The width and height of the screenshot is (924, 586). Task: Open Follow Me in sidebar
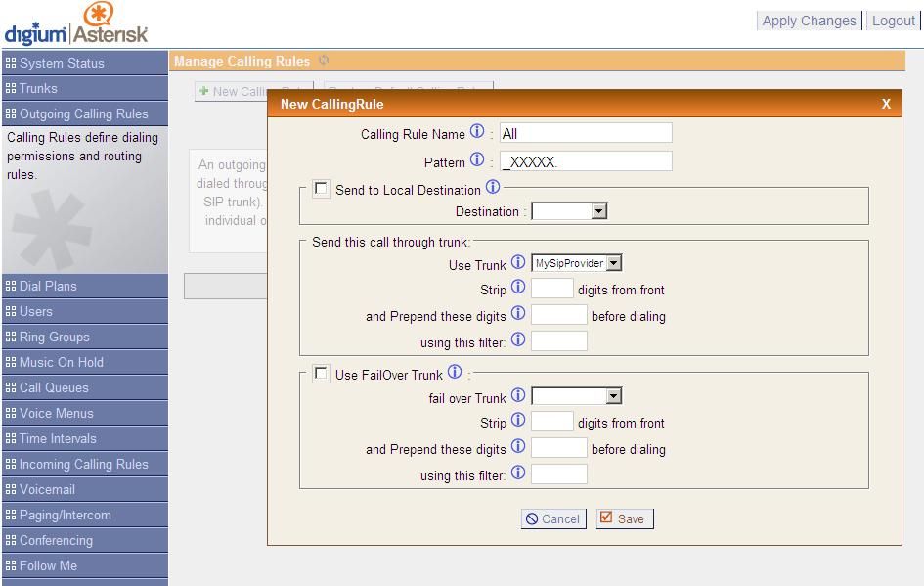tap(85, 565)
